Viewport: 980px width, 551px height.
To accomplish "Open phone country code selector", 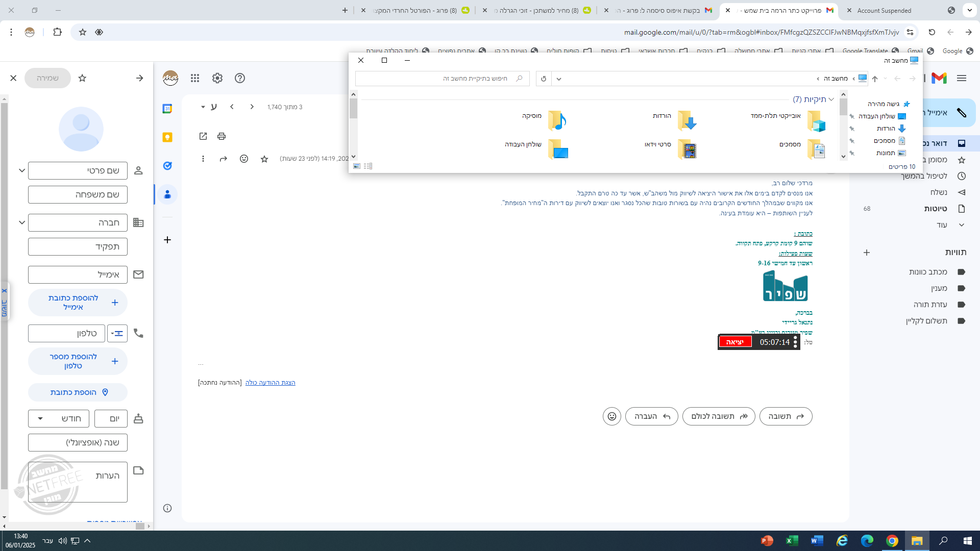I will coord(117,334).
